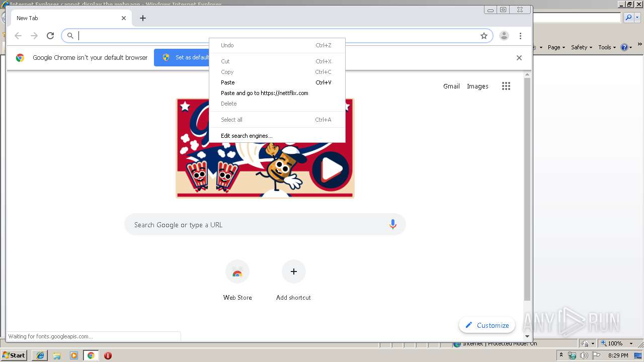Show hidden tray icons arrow
The height and width of the screenshot is (362, 644).
561,355
